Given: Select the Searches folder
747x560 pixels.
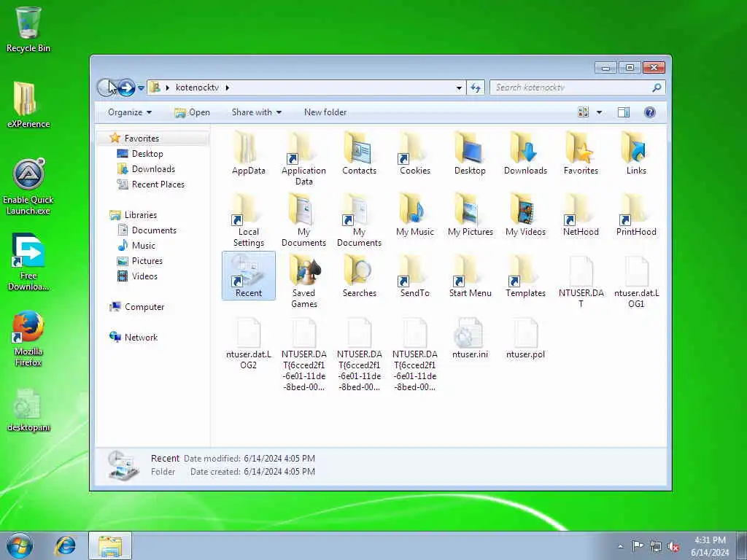Looking at the screenshot, I should pyautogui.click(x=359, y=276).
